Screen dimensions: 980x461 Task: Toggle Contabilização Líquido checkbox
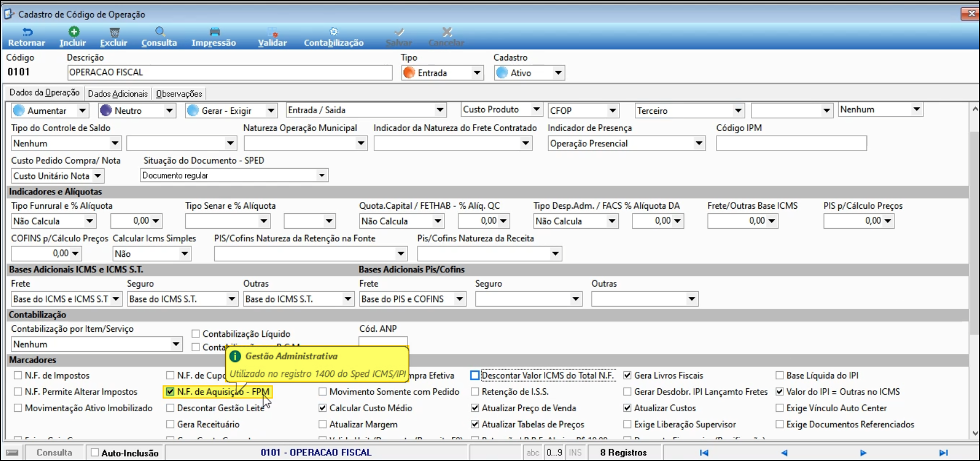196,334
